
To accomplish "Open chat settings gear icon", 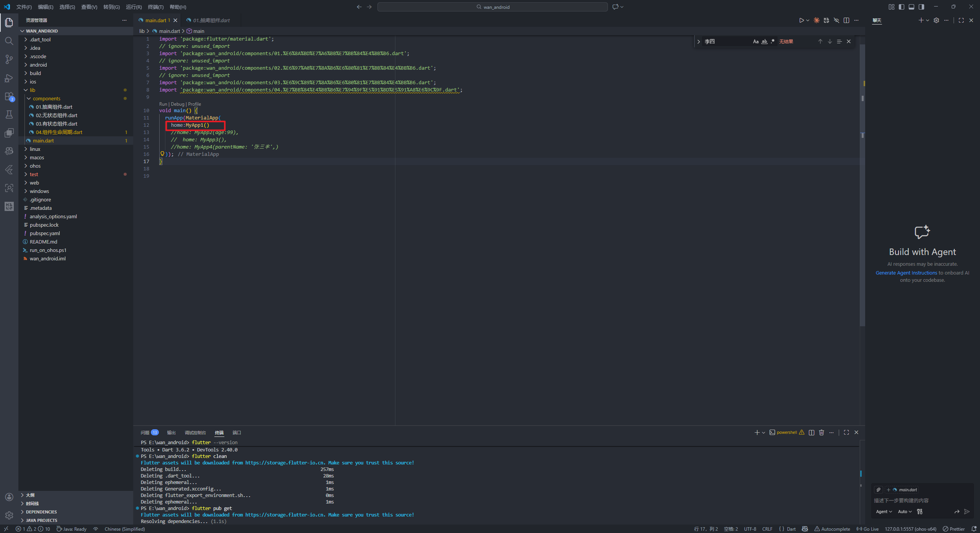I will point(936,20).
